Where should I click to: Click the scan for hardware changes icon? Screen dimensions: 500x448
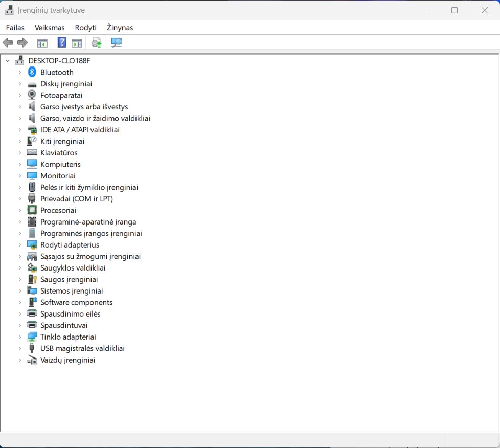[x=117, y=43]
